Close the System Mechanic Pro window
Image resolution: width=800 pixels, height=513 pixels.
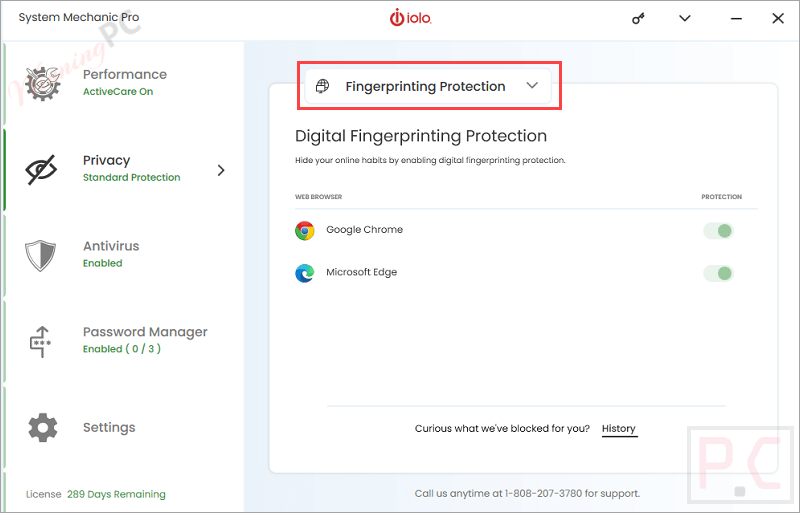tap(778, 19)
